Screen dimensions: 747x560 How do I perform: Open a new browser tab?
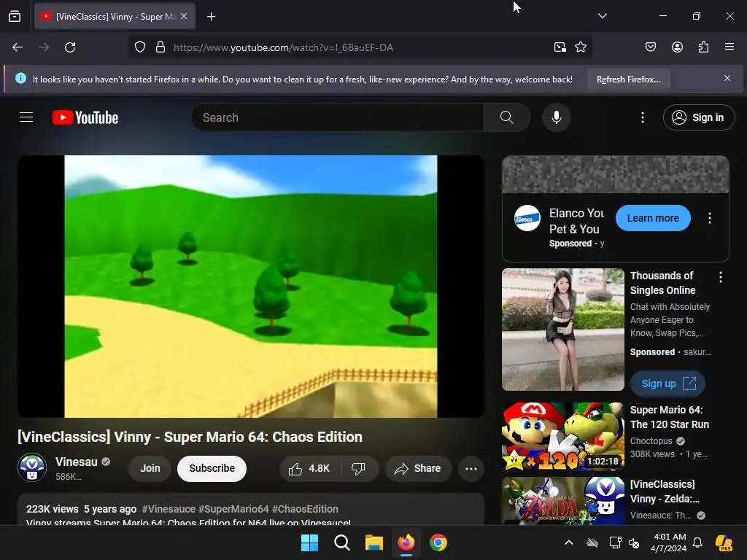(x=211, y=17)
